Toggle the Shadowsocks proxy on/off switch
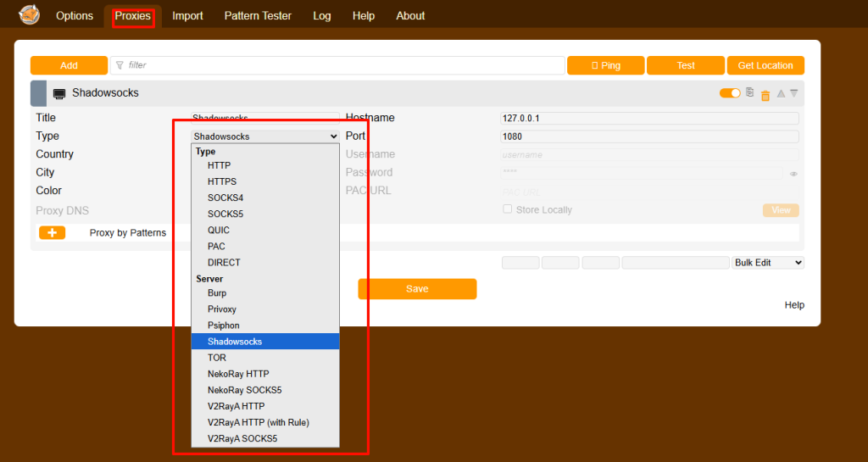 (x=730, y=93)
